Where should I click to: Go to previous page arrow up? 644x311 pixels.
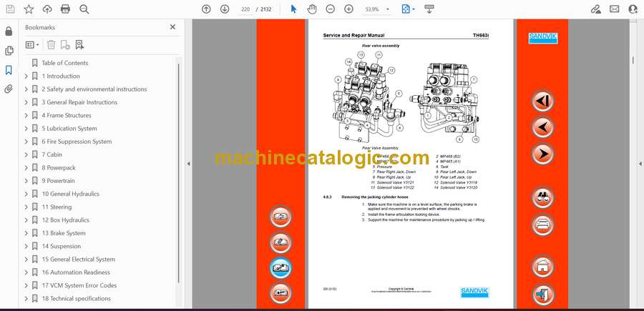click(206, 9)
